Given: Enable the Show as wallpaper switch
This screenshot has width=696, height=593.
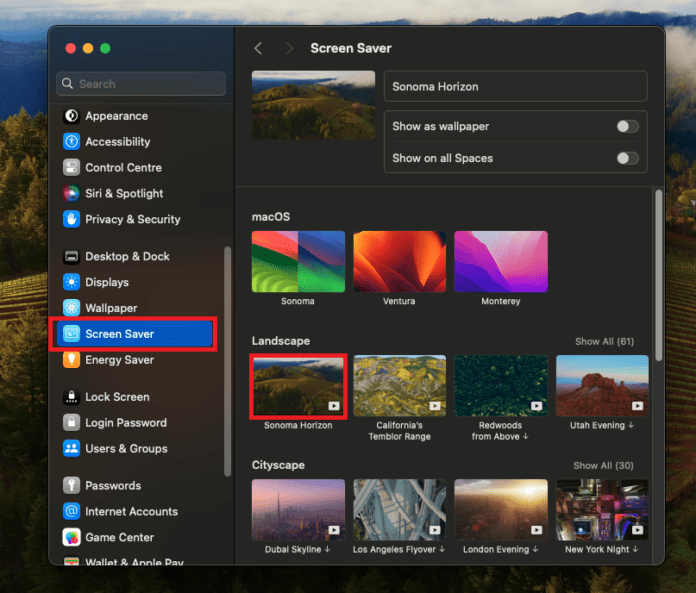Looking at the screenshot, I should point(627,126).
